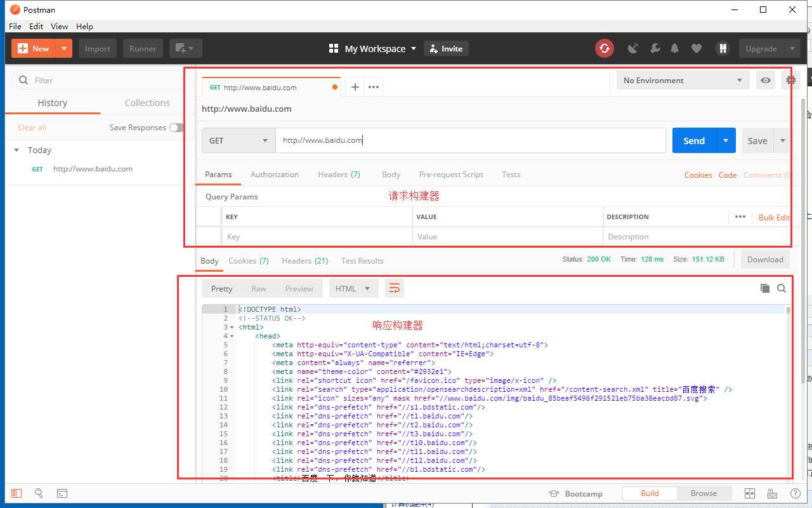This screenshot has height=508, width=812.
Task: Select Preview response view
Action: 299,288
